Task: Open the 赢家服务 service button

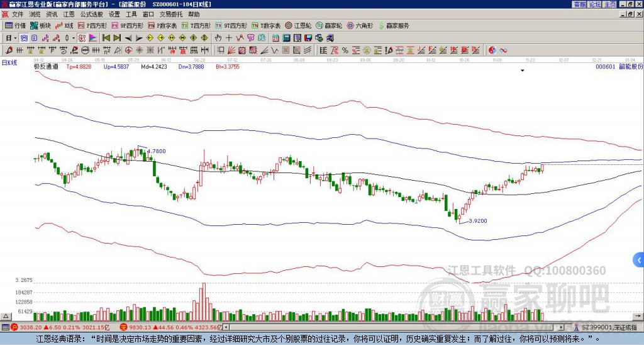Action: 394,26
